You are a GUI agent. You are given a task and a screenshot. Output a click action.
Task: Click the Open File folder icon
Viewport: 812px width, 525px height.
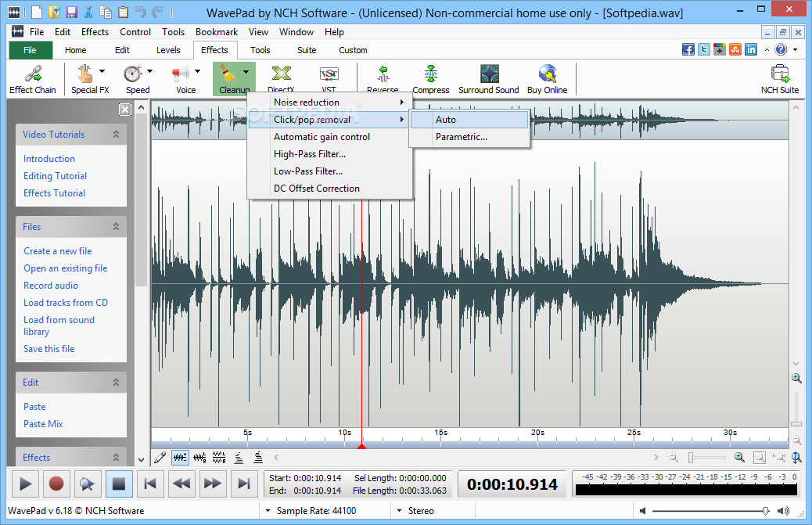[x=54, y=12]
